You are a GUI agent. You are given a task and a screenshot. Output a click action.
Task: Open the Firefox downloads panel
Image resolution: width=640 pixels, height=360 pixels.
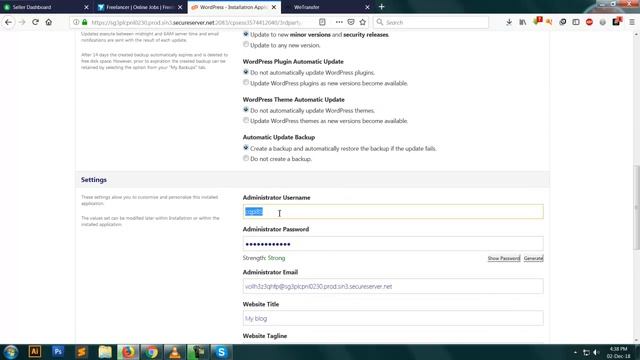pyautogui.click(x=509, y=22)
